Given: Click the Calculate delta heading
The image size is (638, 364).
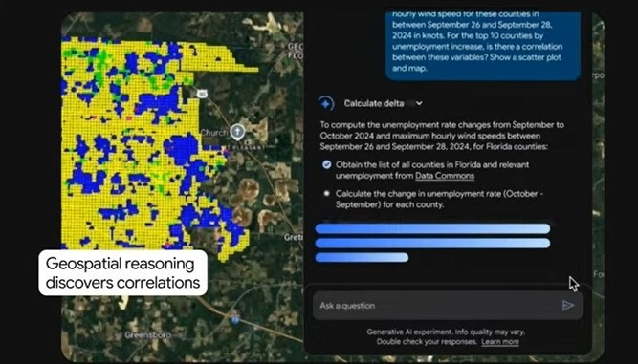Looking at the screenshot, I should tap(374, 103).
